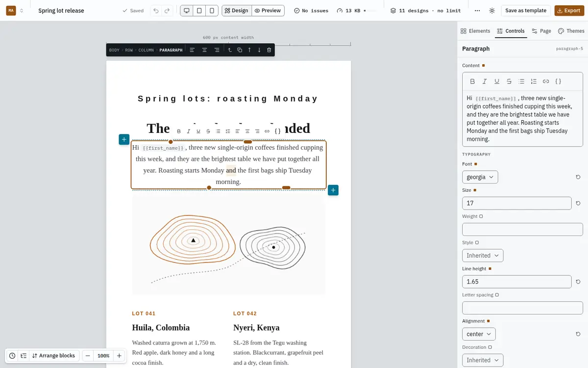588x368 pixels.
Task: Open the MA workspace switcher
Action: pos(15,10)
